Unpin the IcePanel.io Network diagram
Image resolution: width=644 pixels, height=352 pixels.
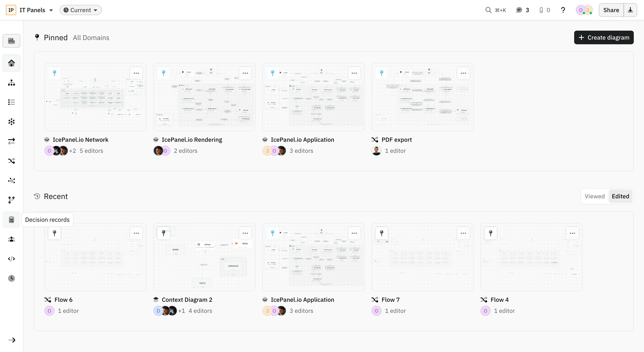tap(55, 73)
